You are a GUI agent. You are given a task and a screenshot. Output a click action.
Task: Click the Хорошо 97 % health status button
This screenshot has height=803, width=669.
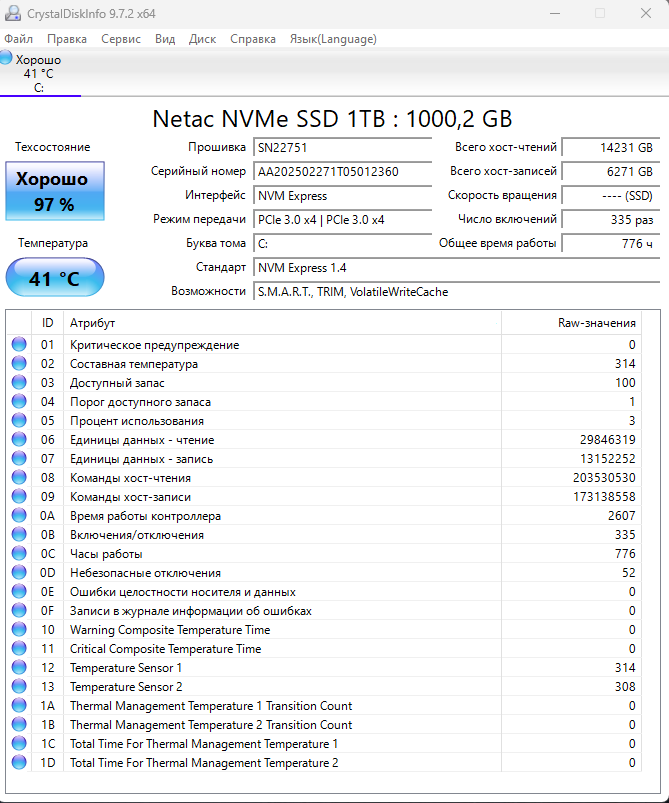point(55,191)
